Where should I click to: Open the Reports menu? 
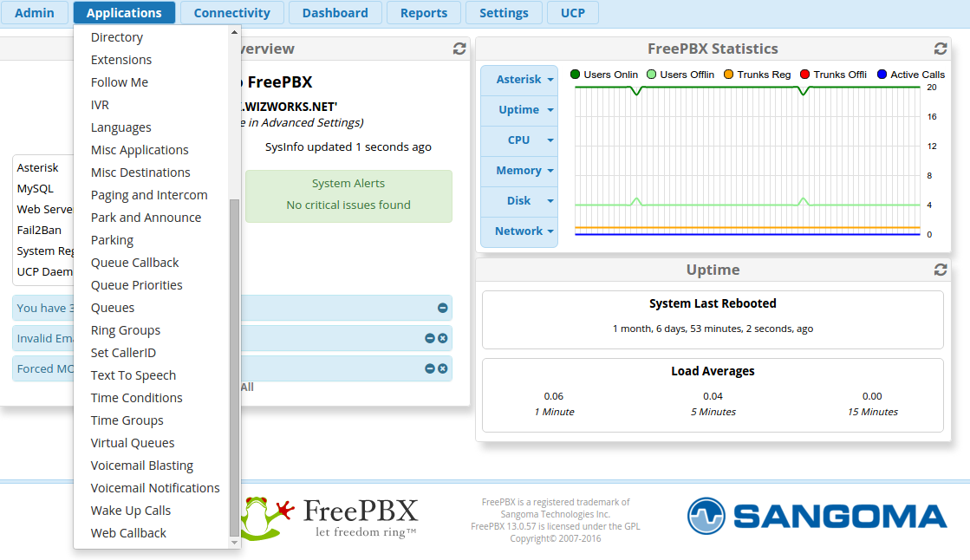(424, 12)
